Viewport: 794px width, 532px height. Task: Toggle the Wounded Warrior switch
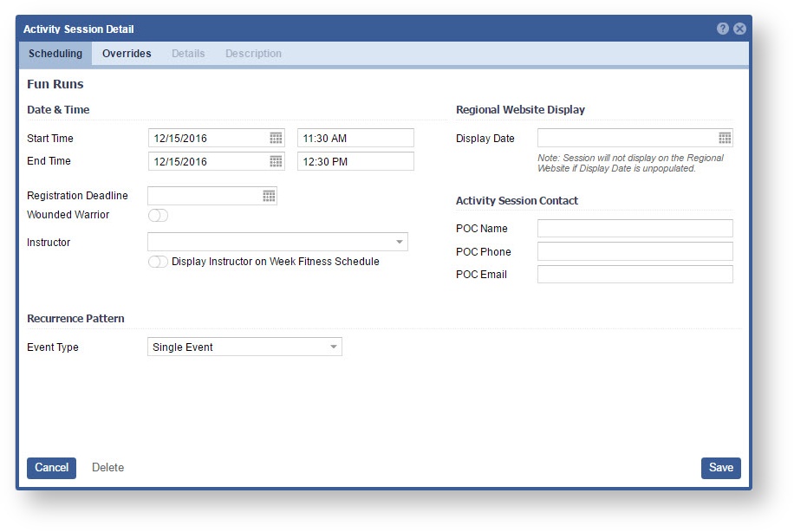[158, 215]
